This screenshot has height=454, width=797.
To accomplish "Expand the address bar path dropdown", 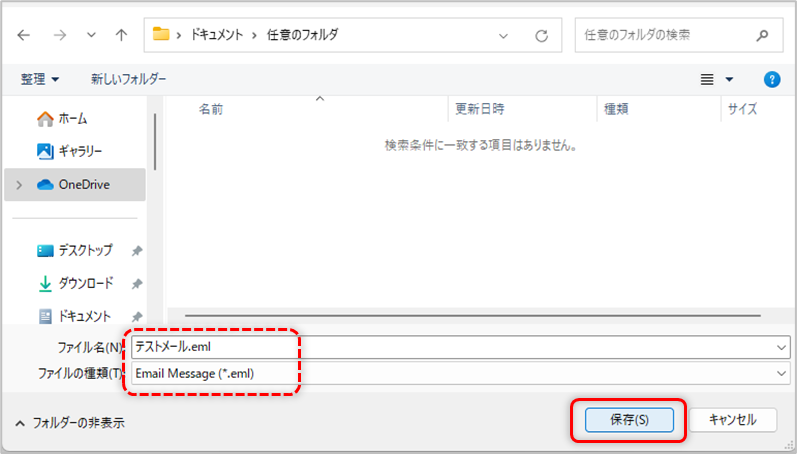I will (504, 35).
